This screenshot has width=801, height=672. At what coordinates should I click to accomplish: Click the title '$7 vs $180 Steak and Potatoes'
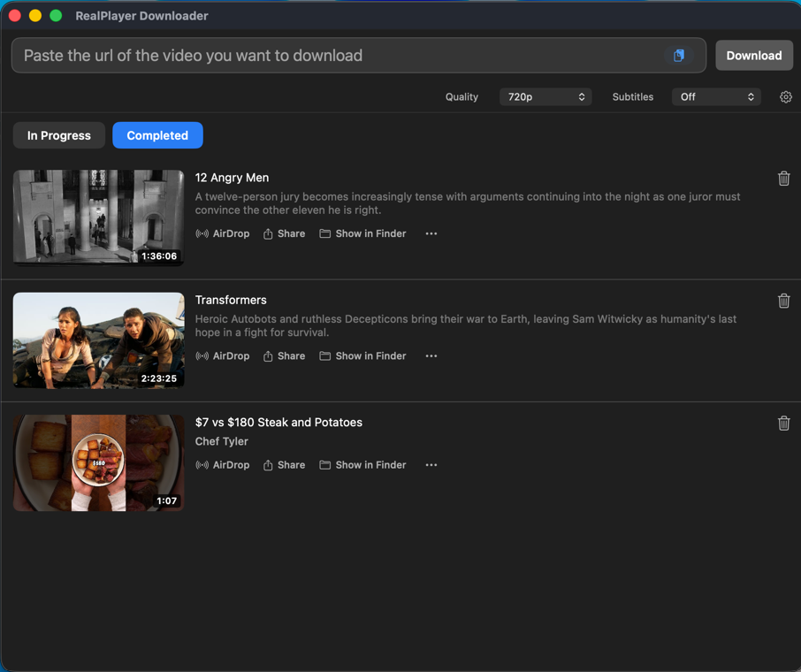point(278,422)
